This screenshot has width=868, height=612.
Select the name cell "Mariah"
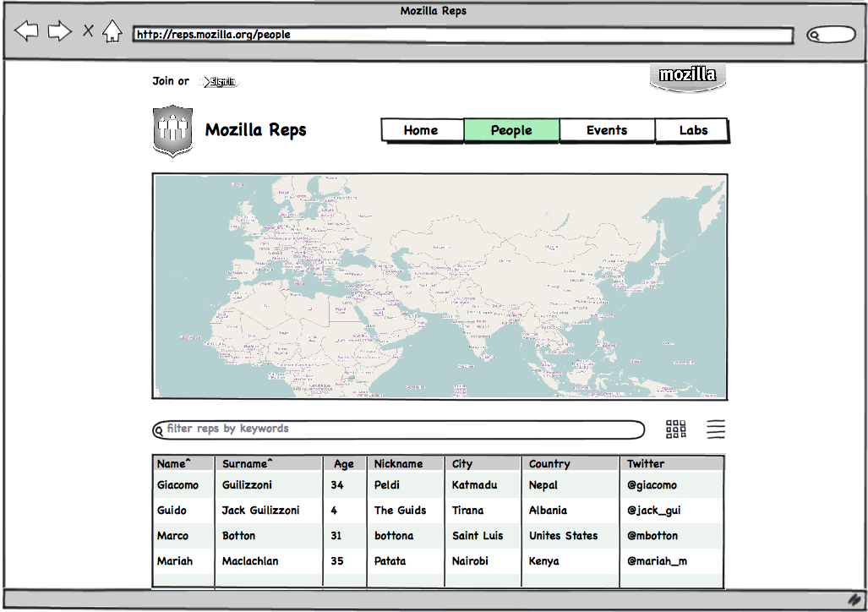tap(175, 561)
